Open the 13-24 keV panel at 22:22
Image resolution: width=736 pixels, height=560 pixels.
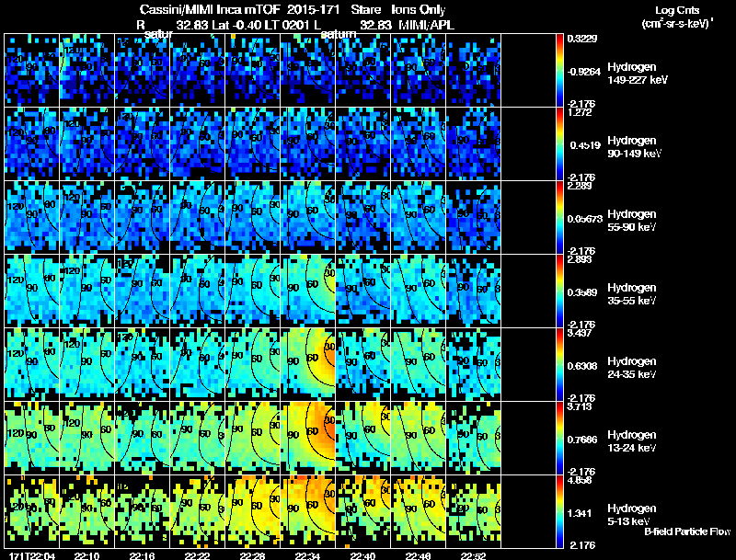click(x=197, y=438)
